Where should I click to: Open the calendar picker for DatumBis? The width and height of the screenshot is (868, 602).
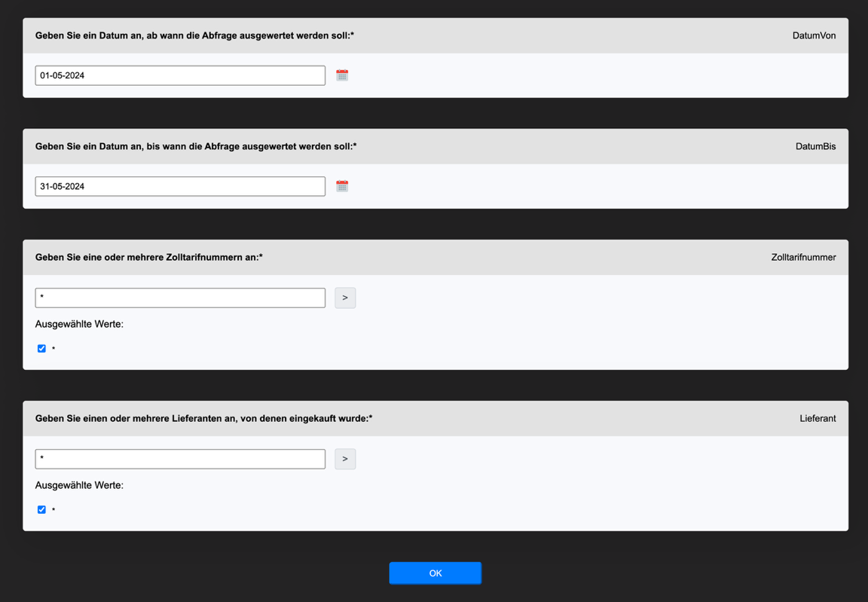342,186
